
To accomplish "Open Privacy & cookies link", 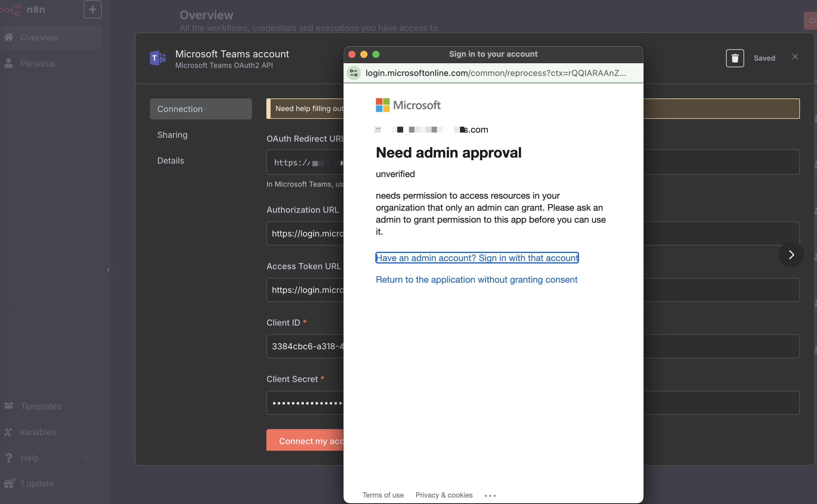I will [x=444, y=495].
